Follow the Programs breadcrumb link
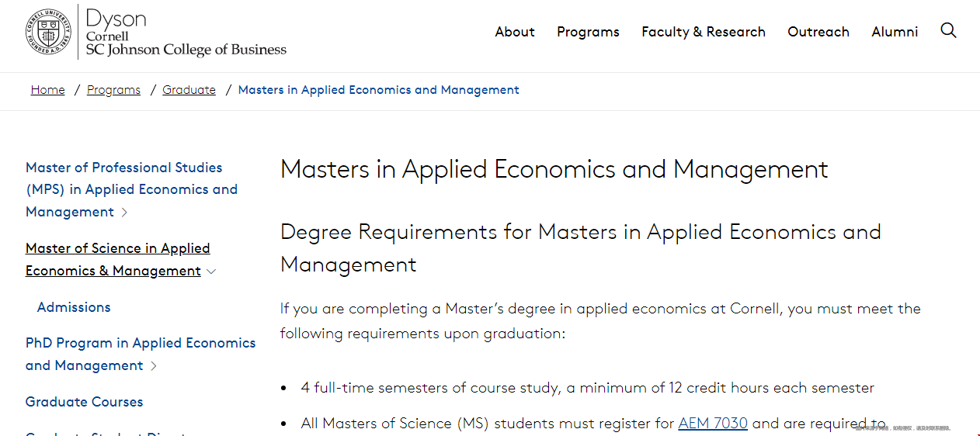980x436 pixels. point(113,90)
